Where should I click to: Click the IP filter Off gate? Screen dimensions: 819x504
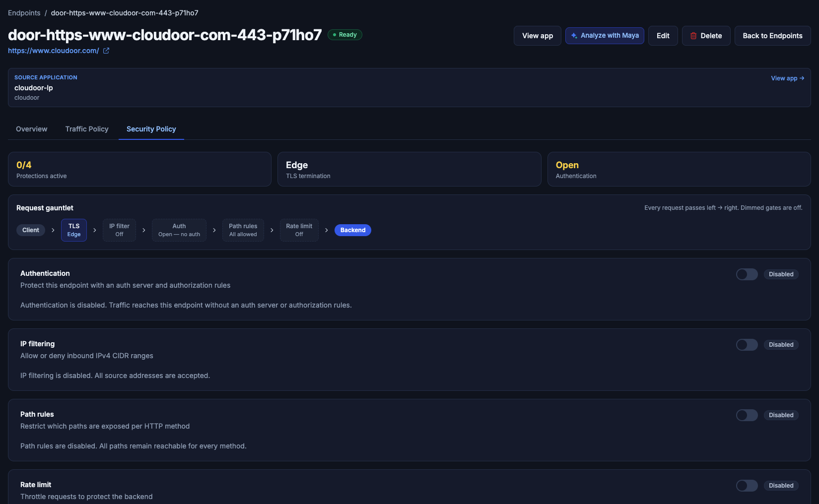[119, 230]
